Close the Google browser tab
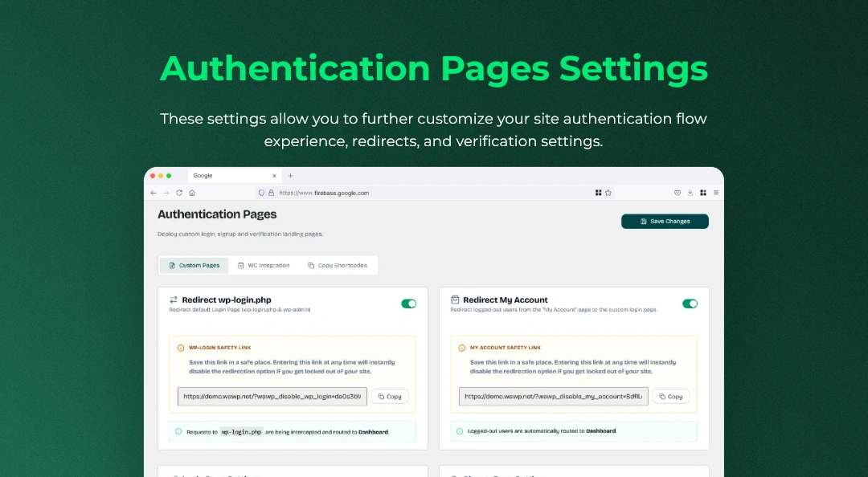The image size is (868, 477). click(274, 175)
